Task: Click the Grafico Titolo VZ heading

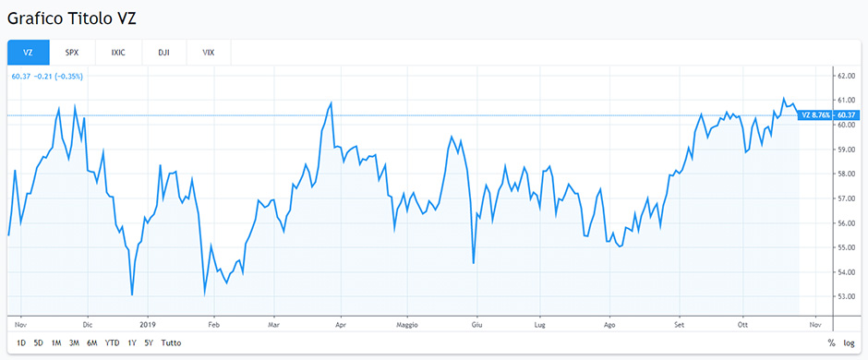Action: 71,18
